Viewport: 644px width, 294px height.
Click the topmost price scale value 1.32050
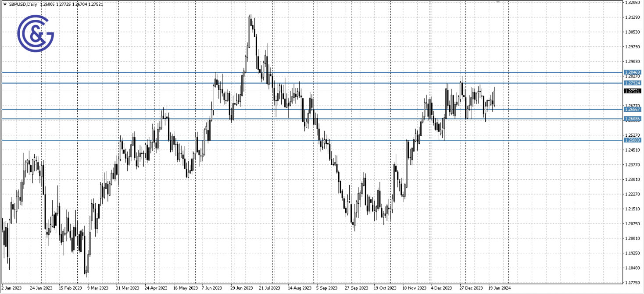pyautogui.click(x=632, y=3)
